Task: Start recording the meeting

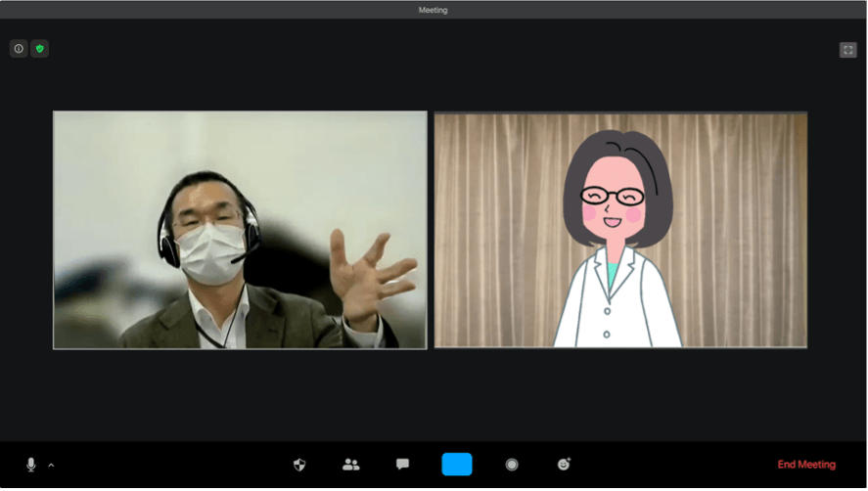Action: (x=512, y=465)
